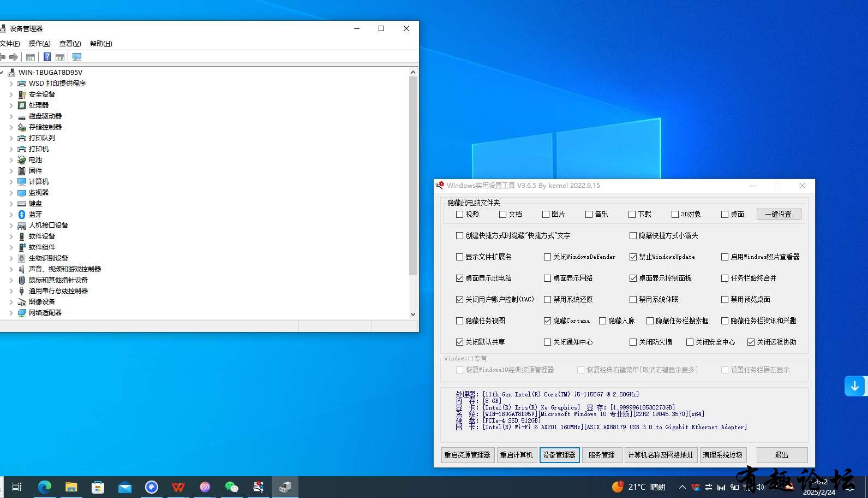Viewport: 868px width, 498px height.
Task: Click the scan for hardware changes monitor icon
Action: click(x=77, y=57)
